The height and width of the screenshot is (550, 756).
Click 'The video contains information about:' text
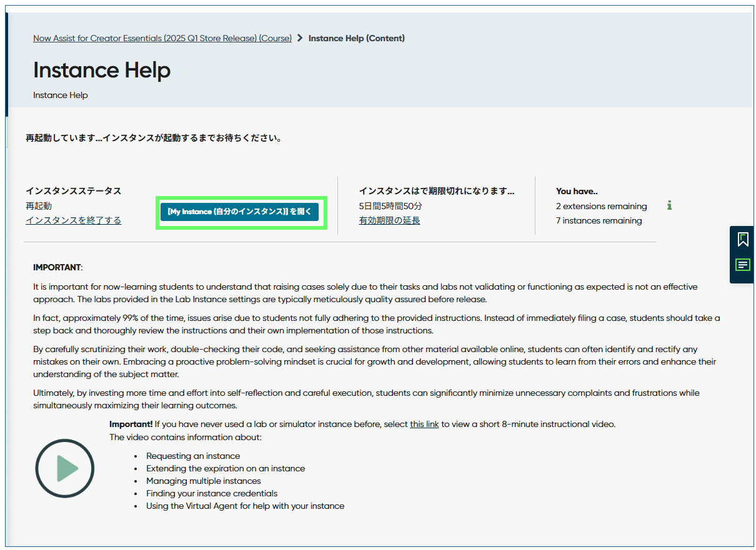pyautogui.click(x=186, y=437)
